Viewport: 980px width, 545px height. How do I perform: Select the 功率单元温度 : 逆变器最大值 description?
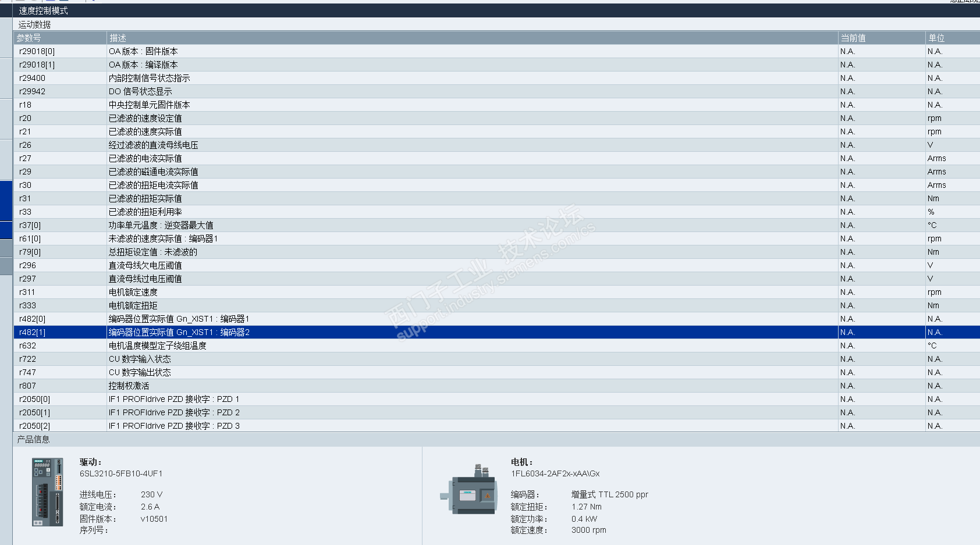(x=161, y=225)
